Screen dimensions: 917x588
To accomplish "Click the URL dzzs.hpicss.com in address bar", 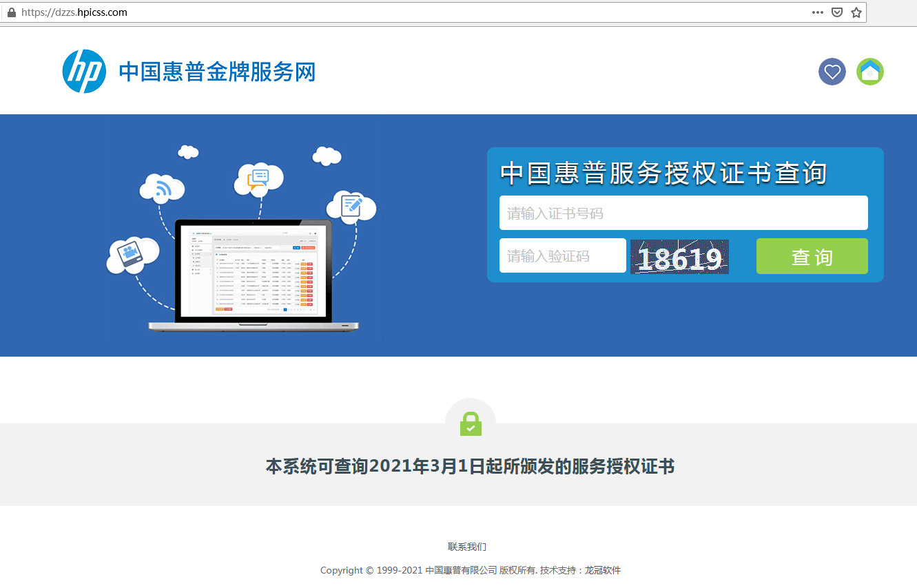I will (x=74, y=12).
